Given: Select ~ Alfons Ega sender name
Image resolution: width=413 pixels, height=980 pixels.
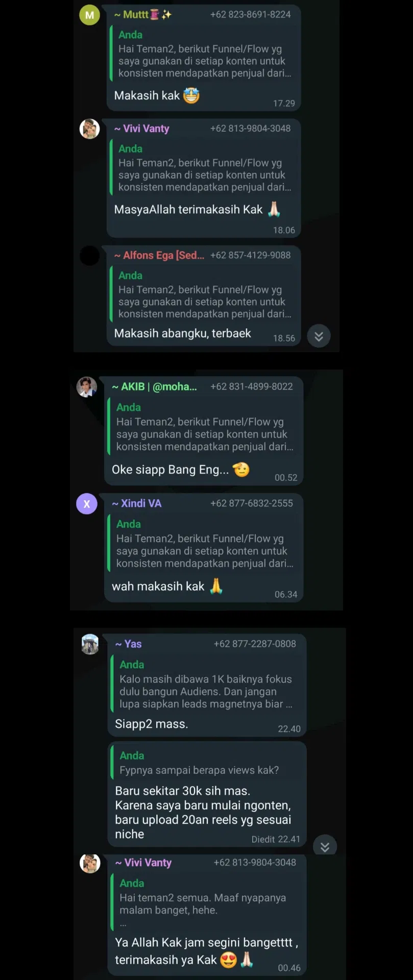Looking at the screenshot, I should tap(159, 255).
